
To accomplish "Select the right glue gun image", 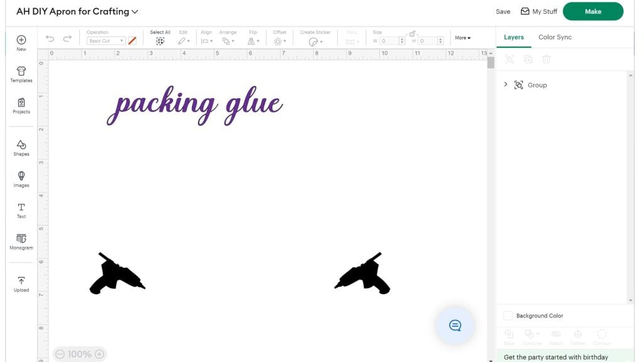I will click(362, 273).
